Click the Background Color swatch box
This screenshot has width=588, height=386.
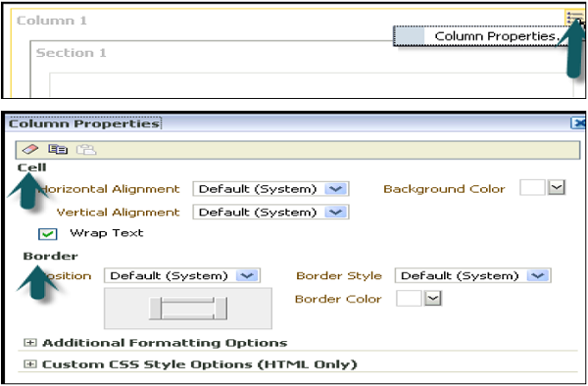point(532,187)
